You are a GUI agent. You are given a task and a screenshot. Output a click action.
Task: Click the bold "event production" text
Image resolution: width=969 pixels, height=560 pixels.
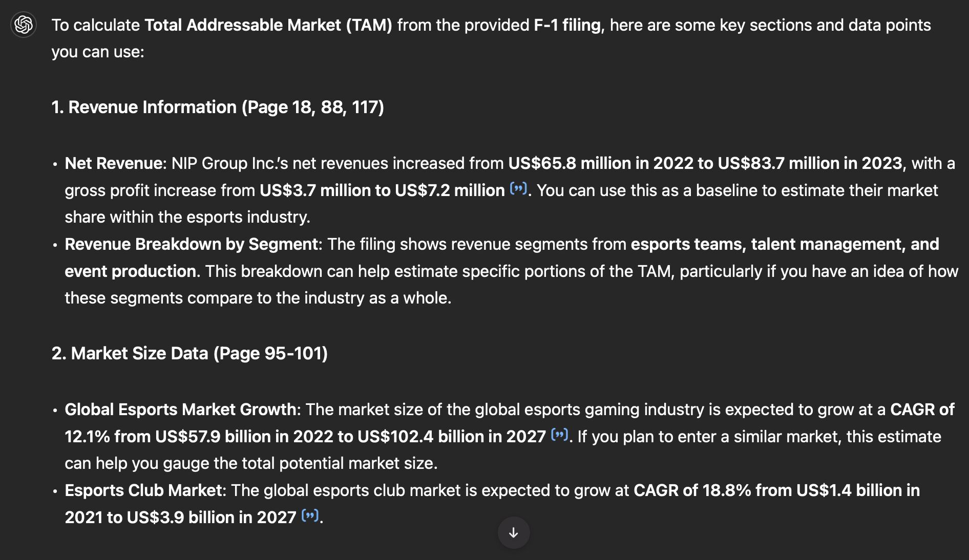[130, 271]
